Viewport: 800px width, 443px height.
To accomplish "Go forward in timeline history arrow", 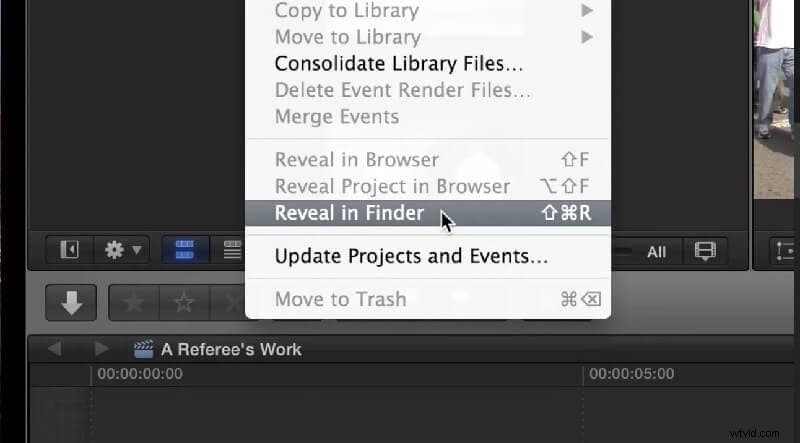I will click(x=102, y=349).
